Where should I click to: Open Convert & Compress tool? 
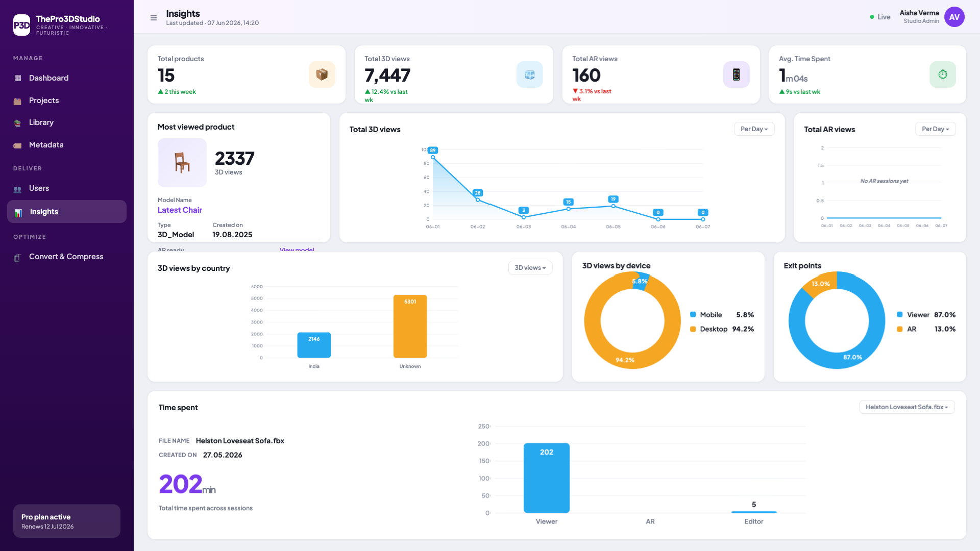click(x=67, y=257)
